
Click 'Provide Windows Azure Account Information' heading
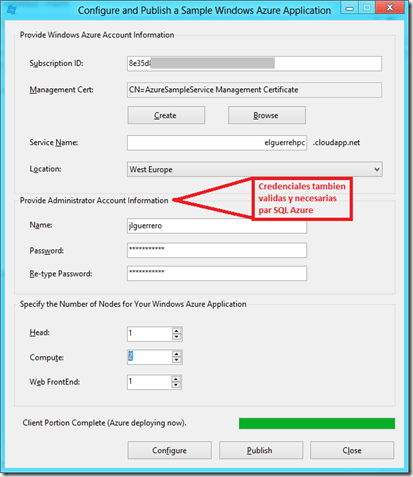click(97, 35)
